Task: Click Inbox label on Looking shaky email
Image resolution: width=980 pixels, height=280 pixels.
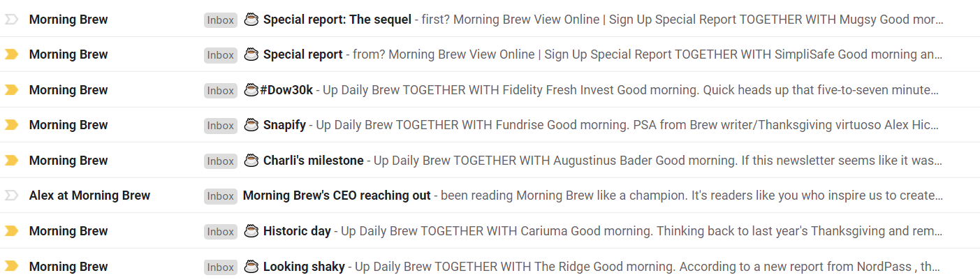Action: pyautogui.click(x=221, y=267)
